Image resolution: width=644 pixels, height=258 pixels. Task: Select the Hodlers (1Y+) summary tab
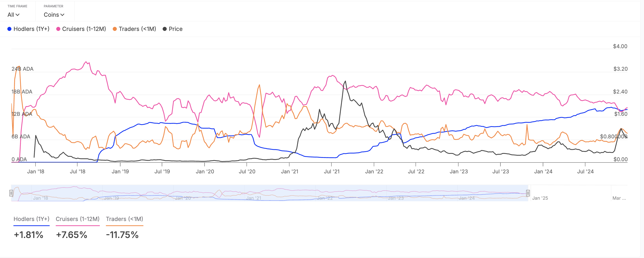click(31, 219)
